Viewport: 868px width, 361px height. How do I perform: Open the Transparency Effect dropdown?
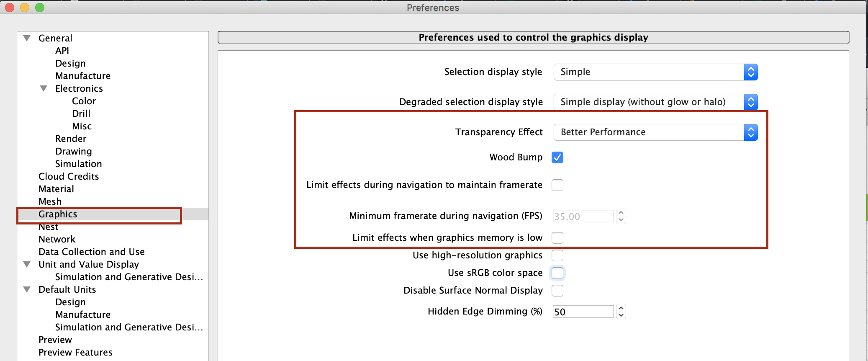(655, 132)
